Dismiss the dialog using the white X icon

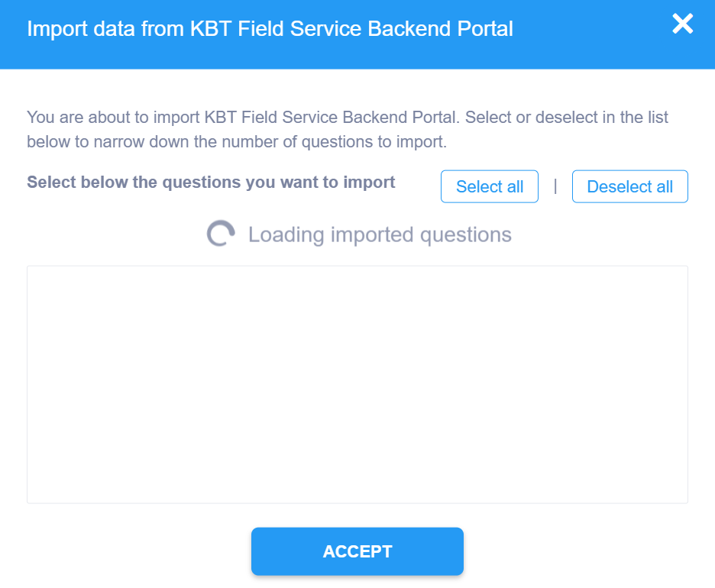tap(682, 24)
